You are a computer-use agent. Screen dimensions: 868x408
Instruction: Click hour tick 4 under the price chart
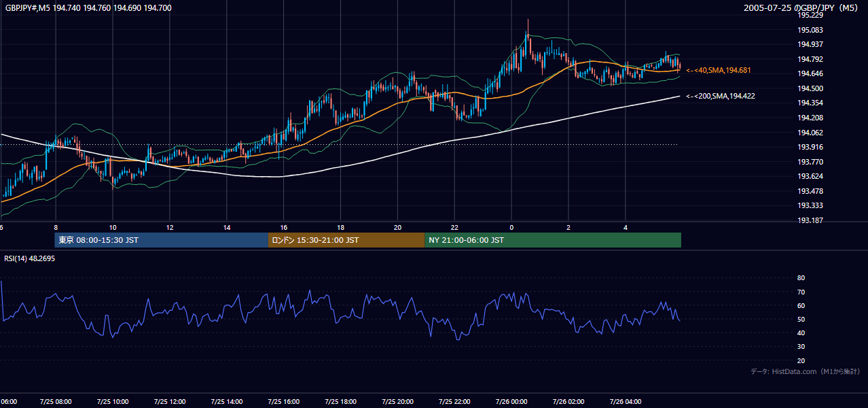click(626, 228)
